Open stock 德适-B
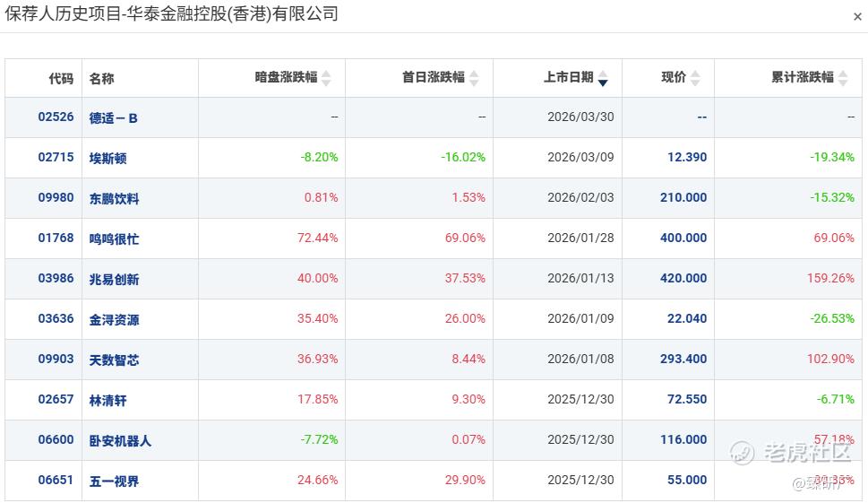The height and width of the screenshot is (503, 868). pos(114,118)
